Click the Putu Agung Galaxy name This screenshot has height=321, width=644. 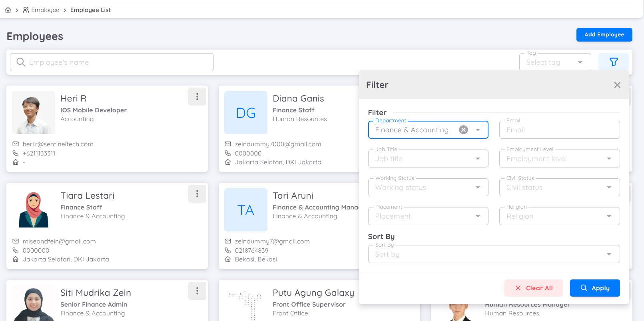pyautogui.click(x=313, y=293)
